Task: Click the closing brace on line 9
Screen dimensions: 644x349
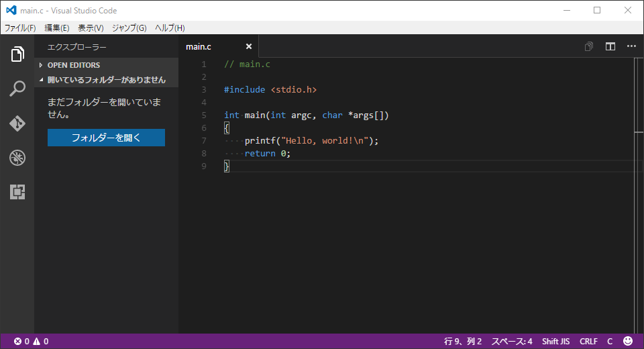Action: point(227,166)
